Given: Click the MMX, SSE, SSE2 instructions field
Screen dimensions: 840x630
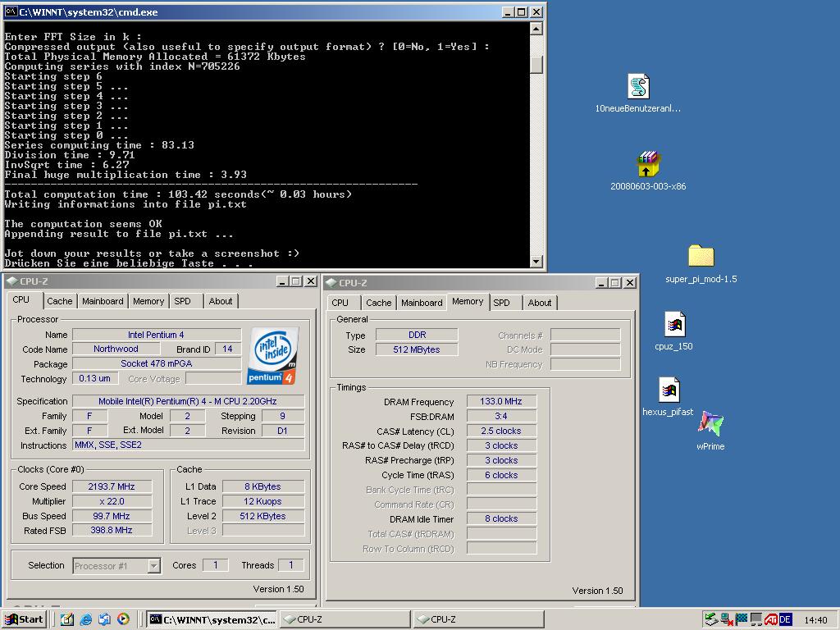Looking at the screenshot, I should (x=188, y=445).
